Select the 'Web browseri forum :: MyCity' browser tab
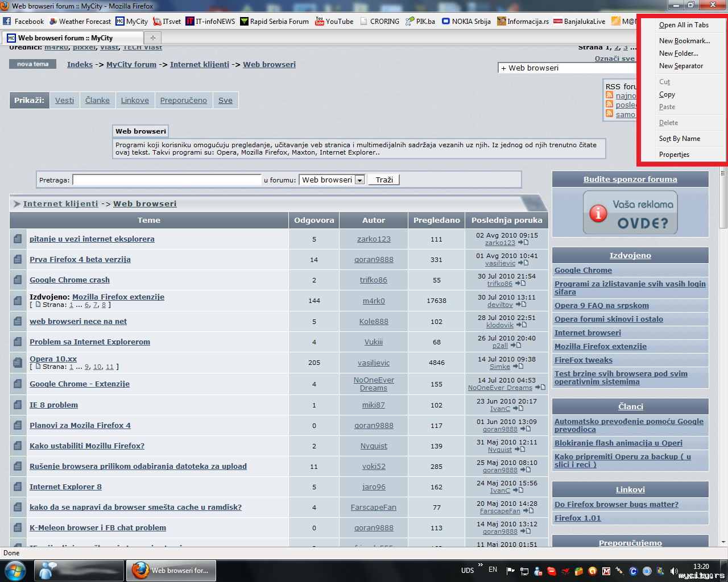728x582 pixels. click(72, 38)
